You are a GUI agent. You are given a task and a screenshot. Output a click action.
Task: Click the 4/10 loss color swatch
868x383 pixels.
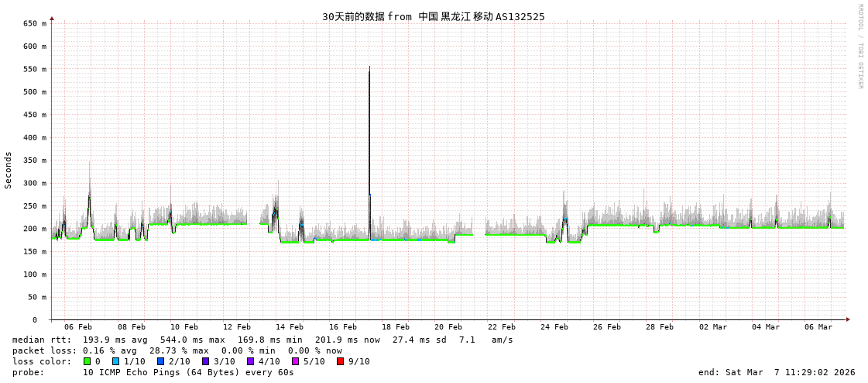[x=250, y=361]
